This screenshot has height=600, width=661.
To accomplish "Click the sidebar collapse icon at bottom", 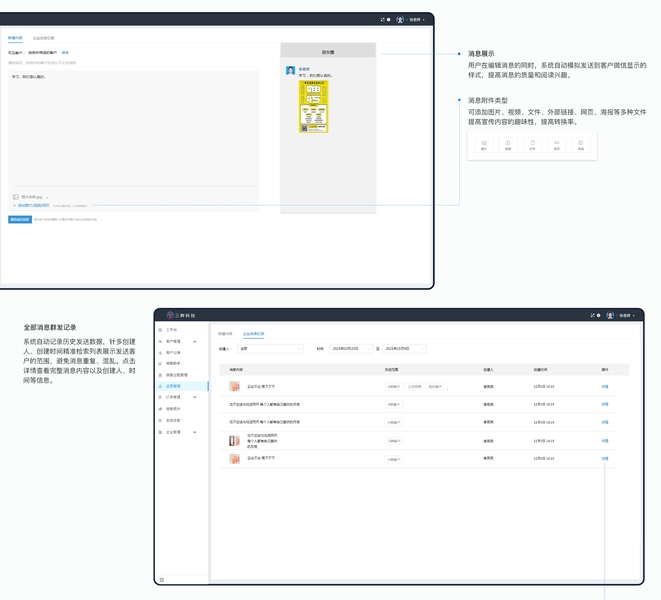I will (x=162, y=580).
